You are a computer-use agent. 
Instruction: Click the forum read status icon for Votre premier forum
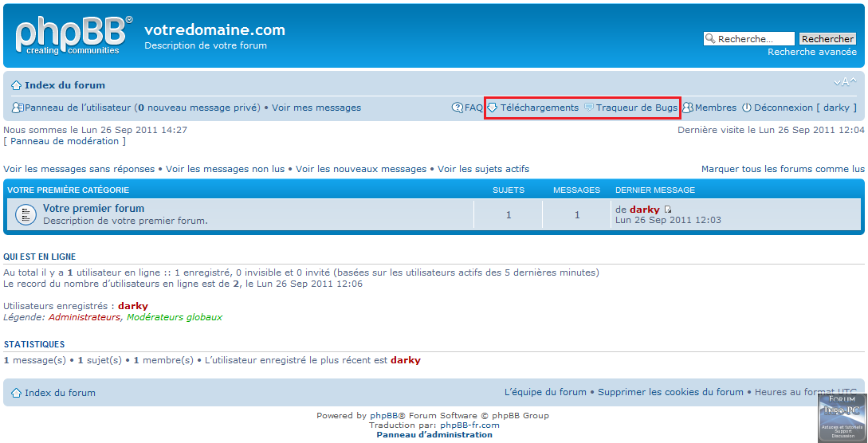tap(26, 214)
